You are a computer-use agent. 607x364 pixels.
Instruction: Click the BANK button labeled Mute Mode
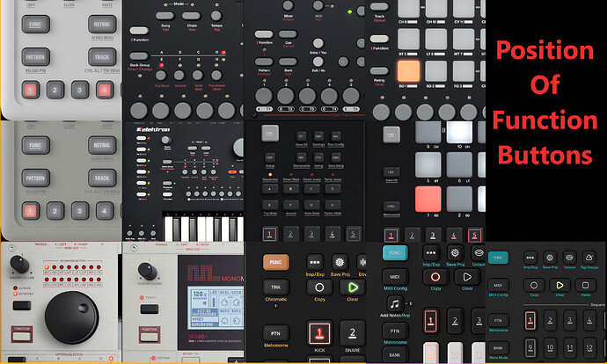pyautogui.click(x=498, y=348)
